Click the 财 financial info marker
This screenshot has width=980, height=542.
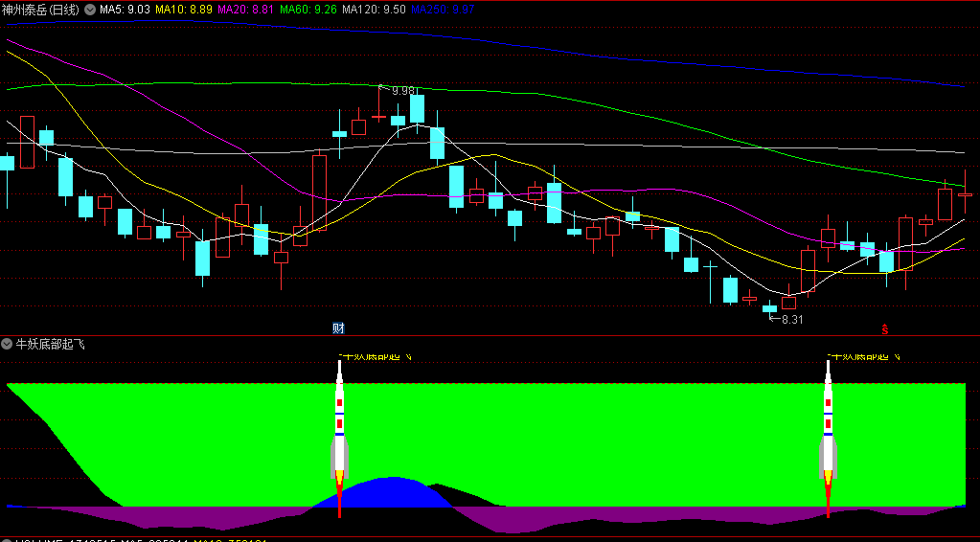339,328
